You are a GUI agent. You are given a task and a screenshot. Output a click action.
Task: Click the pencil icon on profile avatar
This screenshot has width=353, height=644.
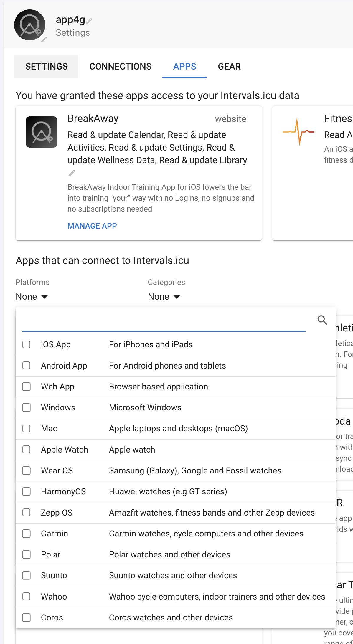pos(44,39)
